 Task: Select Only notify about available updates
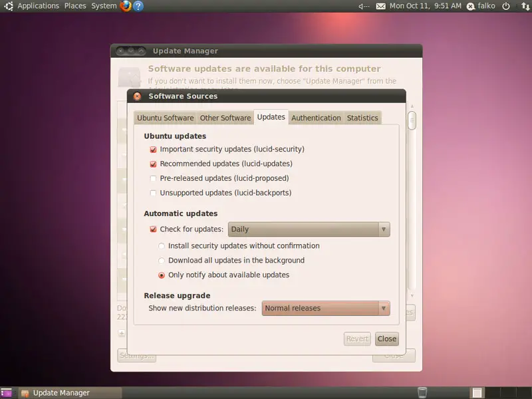(162, 275)
